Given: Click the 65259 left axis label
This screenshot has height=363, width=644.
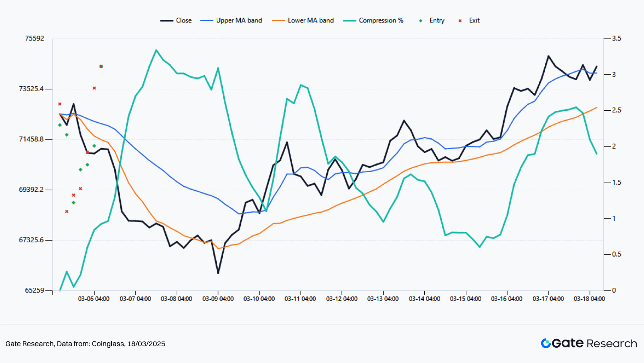Looking at the screenshot, I should (34, 290).
